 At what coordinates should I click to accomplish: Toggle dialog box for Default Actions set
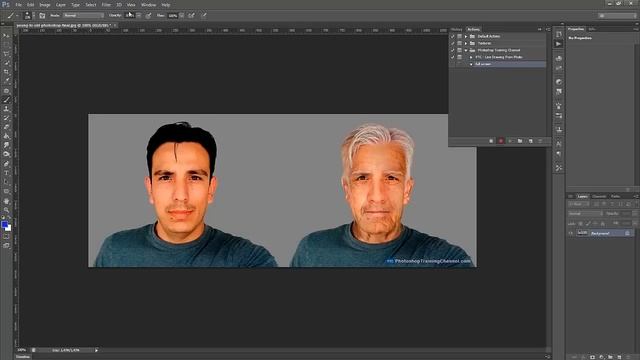[460, 36]
